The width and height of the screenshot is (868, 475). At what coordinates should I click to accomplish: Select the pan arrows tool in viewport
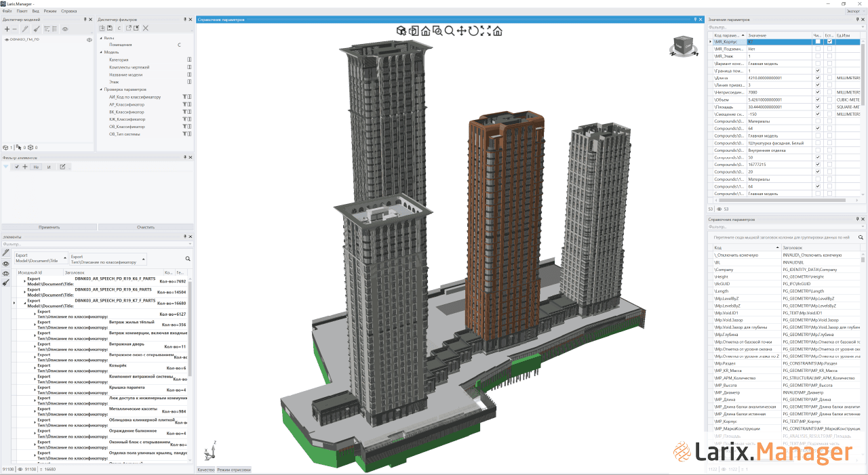click(461, 30)
